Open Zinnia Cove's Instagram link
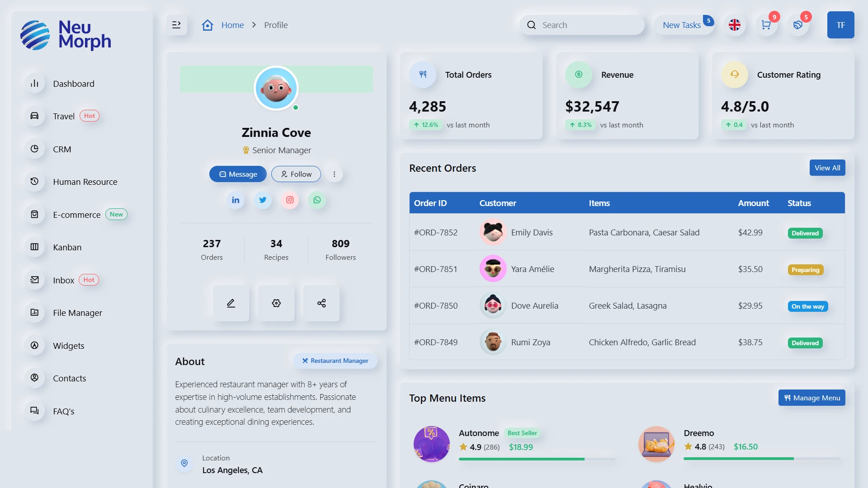868x488 pixels. (290, 200)
